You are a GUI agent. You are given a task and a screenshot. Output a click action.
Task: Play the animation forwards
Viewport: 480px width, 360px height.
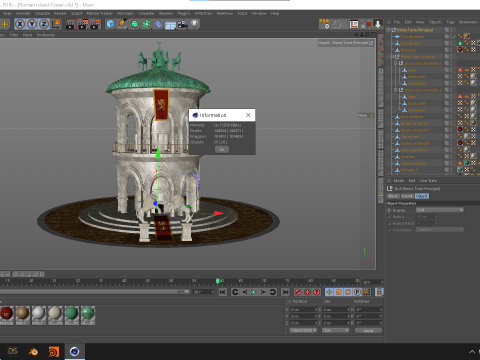pyautogui.click(x=254, y=292)
